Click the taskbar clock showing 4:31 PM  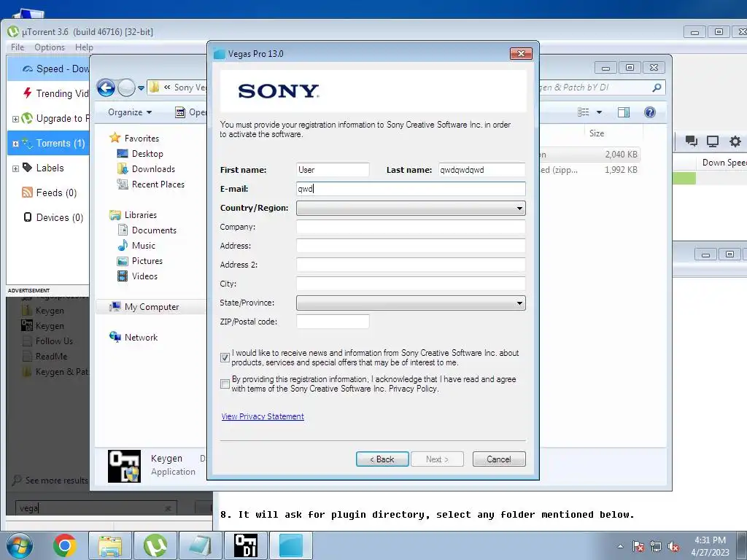coord(711,546)
